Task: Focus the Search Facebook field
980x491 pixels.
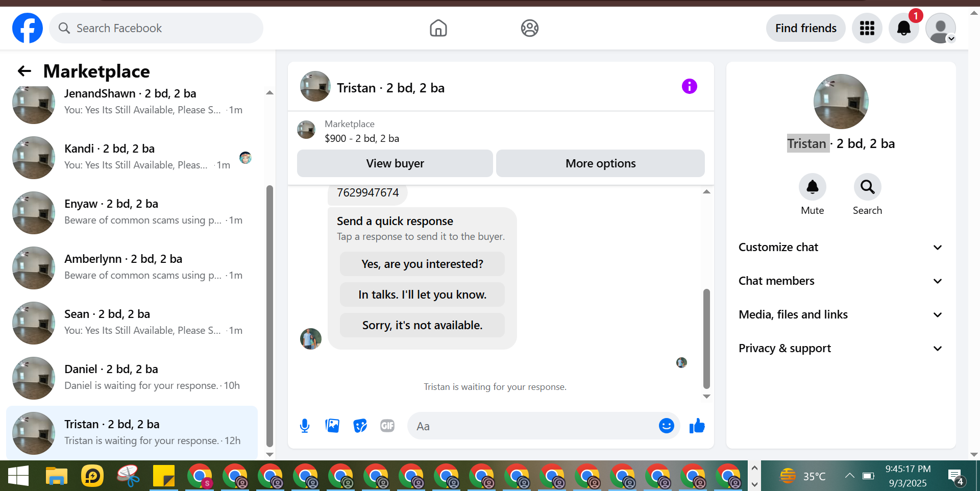Action: [156, 28]
